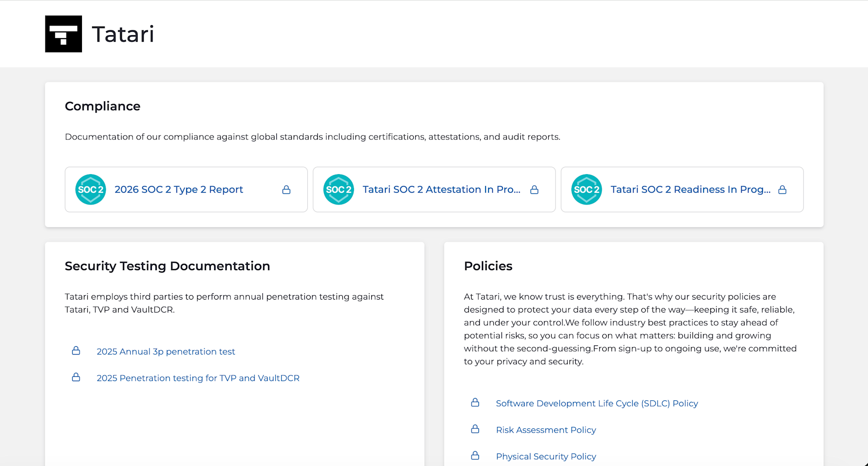The height and width of the screenshot is (466, 868).
Task: Open 2025 Annual 3p penetration test
Action: click(166, 352)
